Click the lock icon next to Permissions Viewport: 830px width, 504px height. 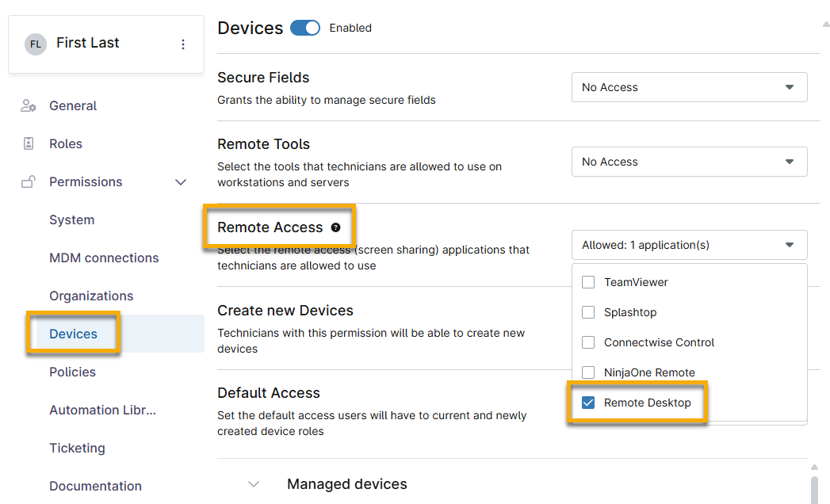pyautogui.click(x=29, y=181)
